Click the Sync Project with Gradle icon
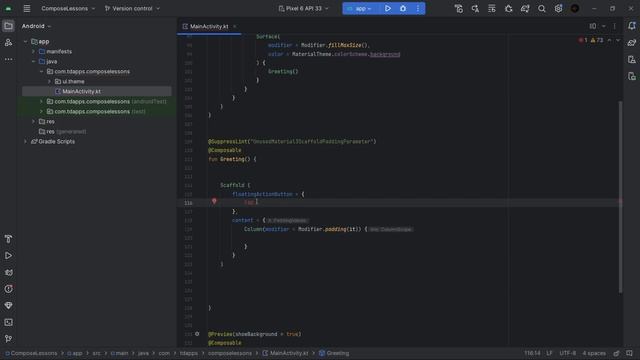 pos(525,8)
